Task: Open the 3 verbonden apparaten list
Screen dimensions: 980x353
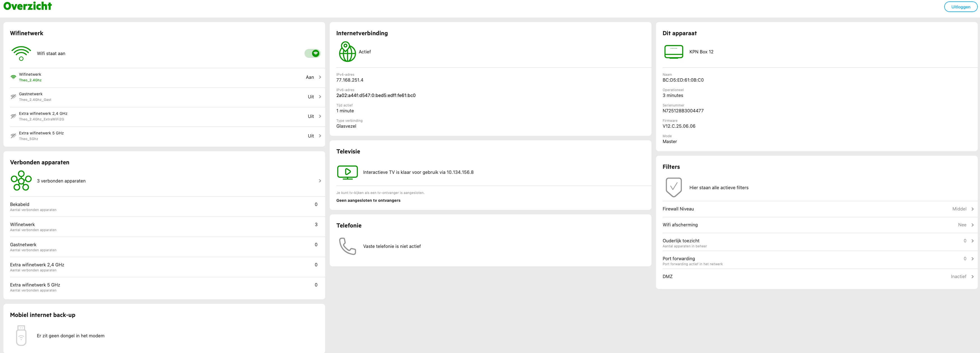Action: click(164, 181)
